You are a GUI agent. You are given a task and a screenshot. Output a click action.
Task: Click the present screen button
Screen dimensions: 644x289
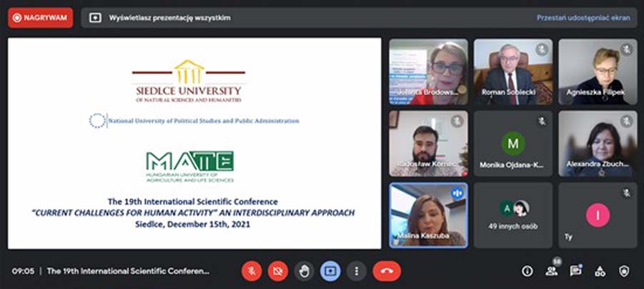pos(330,271)
